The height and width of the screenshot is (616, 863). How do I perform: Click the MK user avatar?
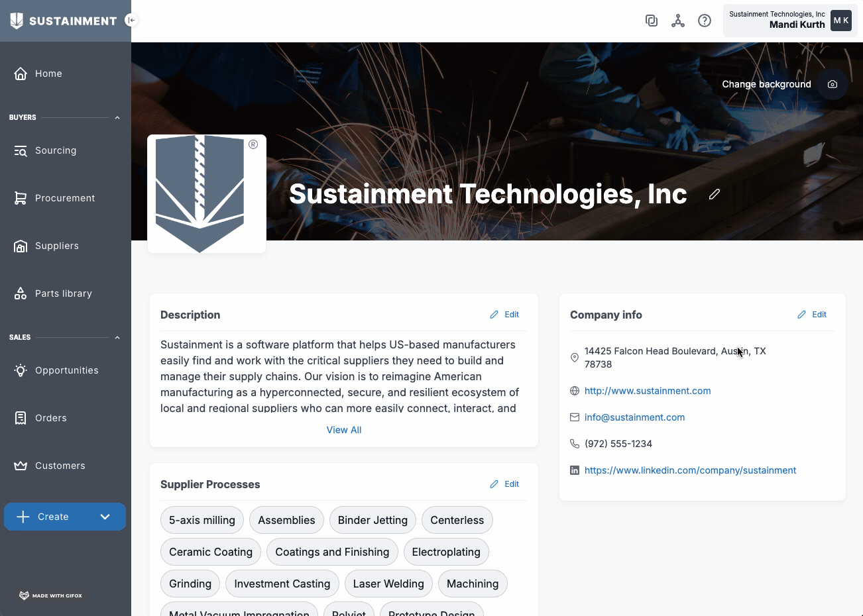click(x=840, y=21)
